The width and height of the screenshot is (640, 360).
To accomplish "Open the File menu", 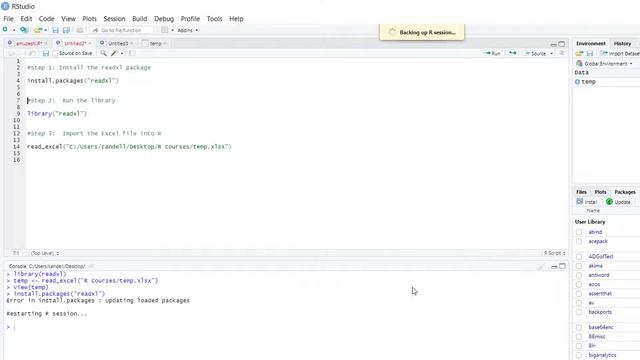I will (x=8, y=19).
